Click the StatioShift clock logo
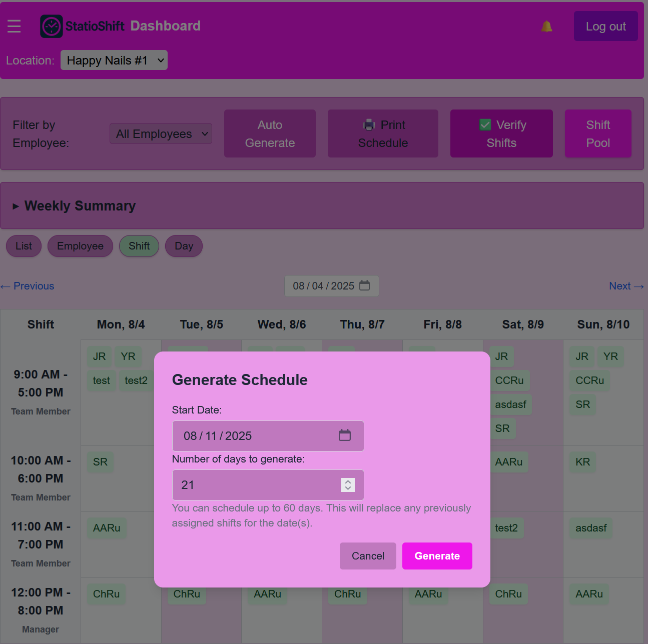The width and height of the screenshot is (648, 644). point(52,26)
